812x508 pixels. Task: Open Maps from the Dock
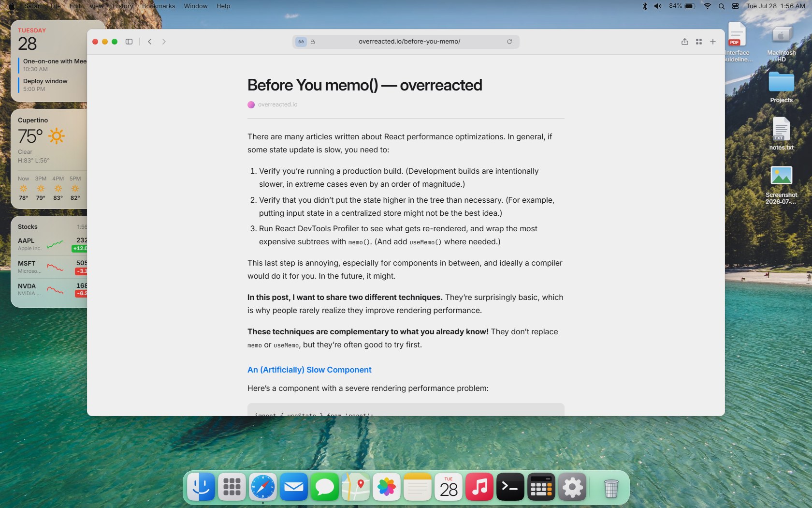pyautogui.click(x=356, y=487)
